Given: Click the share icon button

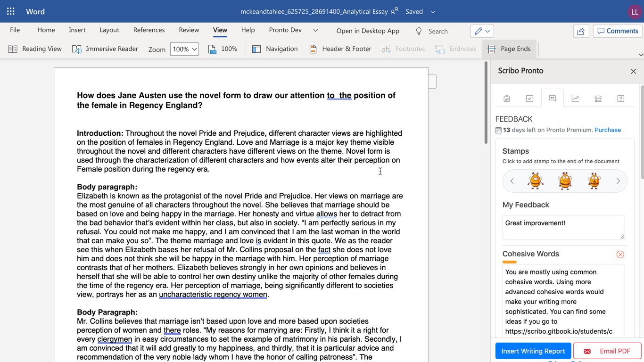Looking at the screenshot, I should 581,31.
